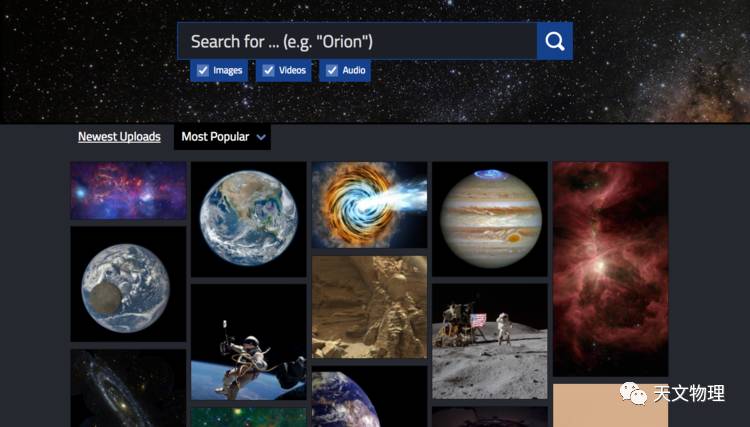Expand the Most Popular dropdown arrow
Screen dimensions: 750x427
261,137
